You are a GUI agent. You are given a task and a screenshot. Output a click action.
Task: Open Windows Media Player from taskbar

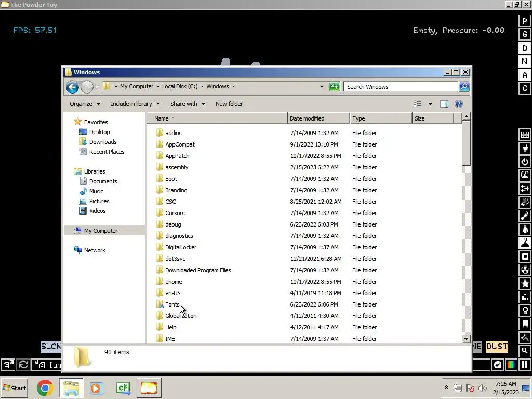[x=96, y=388]
